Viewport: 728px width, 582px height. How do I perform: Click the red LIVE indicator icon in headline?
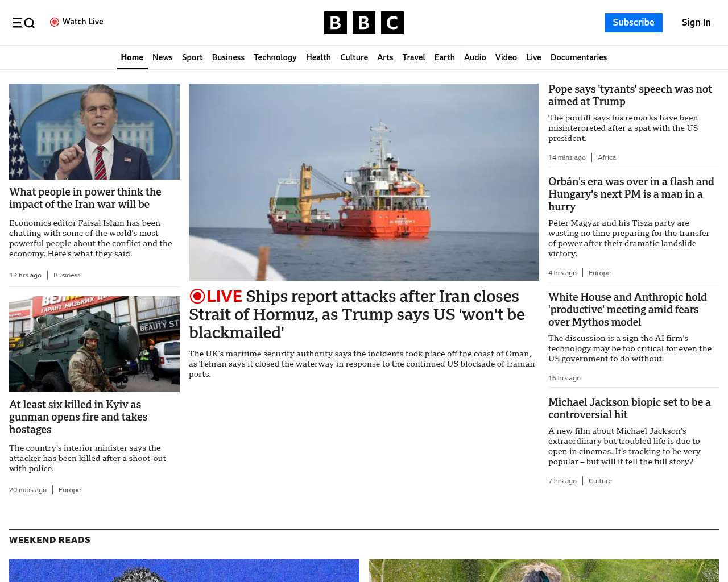pyautogui.click(x=197, y=296)
